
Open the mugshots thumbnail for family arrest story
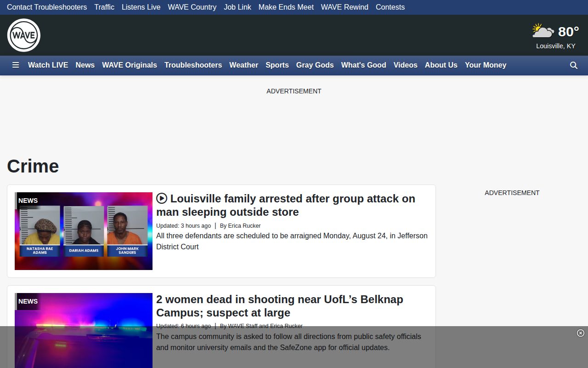84,231
